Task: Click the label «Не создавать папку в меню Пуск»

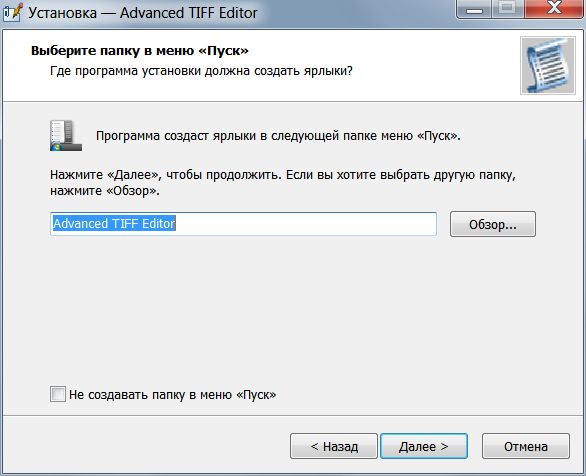Action: point(173,395)
